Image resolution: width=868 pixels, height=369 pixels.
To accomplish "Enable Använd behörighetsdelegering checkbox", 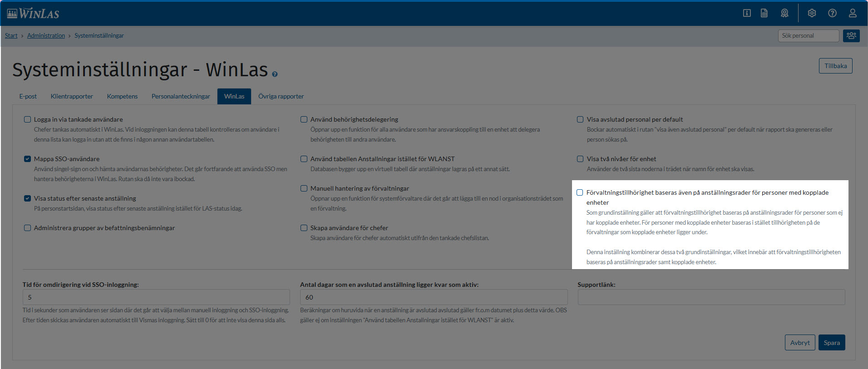I will (304, 119).
